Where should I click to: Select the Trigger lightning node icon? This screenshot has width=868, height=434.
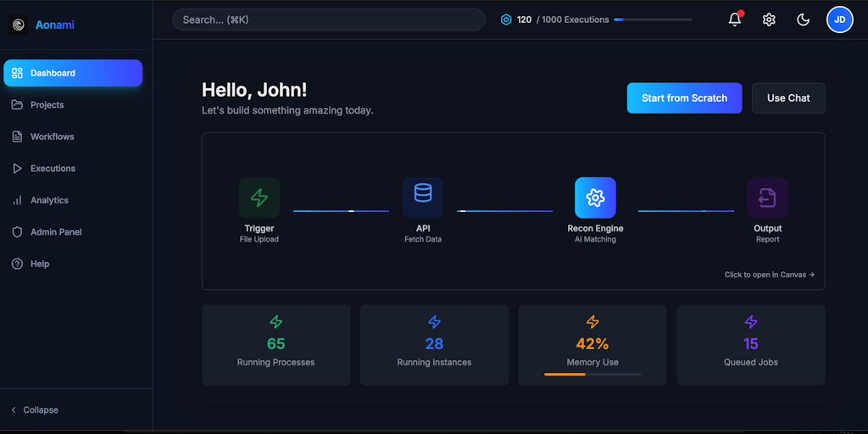[x=259, y=198]
